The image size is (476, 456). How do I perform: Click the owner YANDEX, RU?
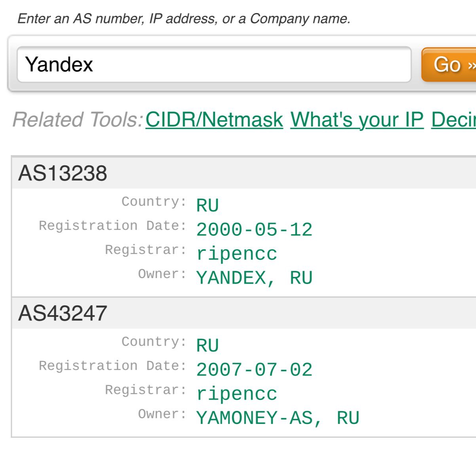tap(254, 278)
